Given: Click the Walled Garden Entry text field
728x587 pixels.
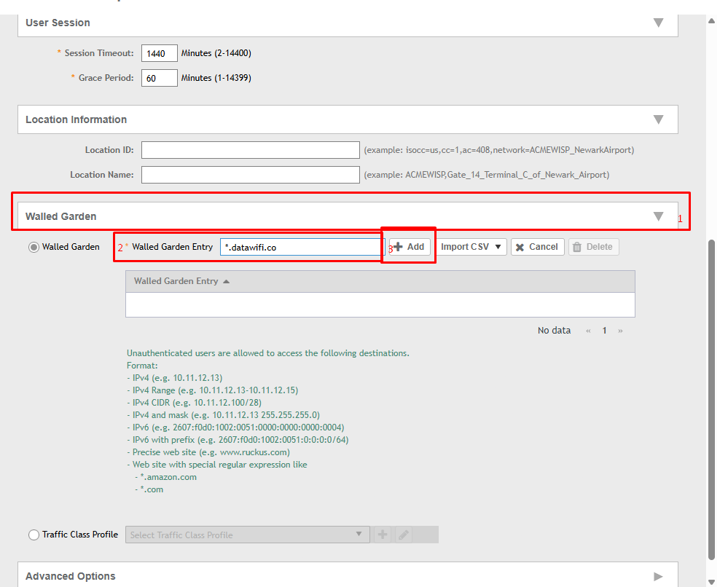Looking at the screenshot, I should pos(302,247).
